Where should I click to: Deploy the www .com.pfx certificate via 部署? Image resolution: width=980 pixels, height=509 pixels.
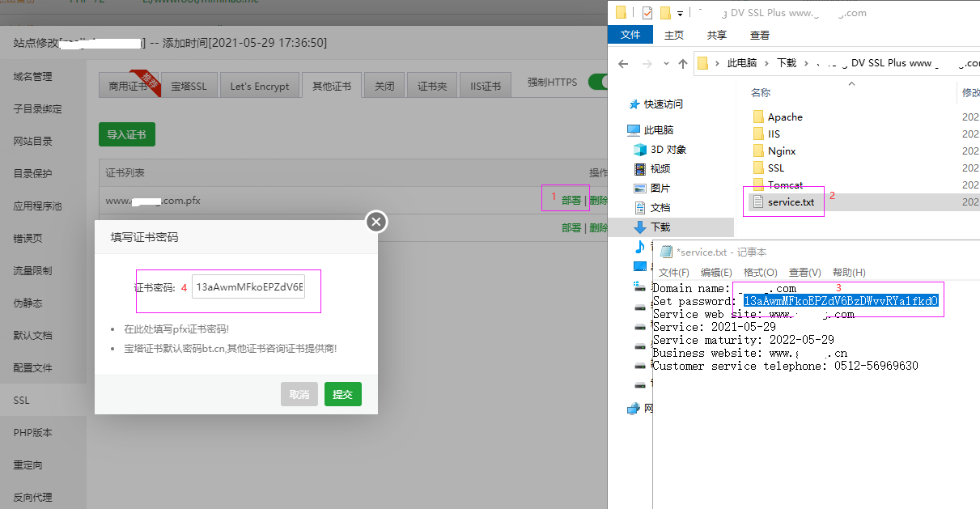pos(571,200)
